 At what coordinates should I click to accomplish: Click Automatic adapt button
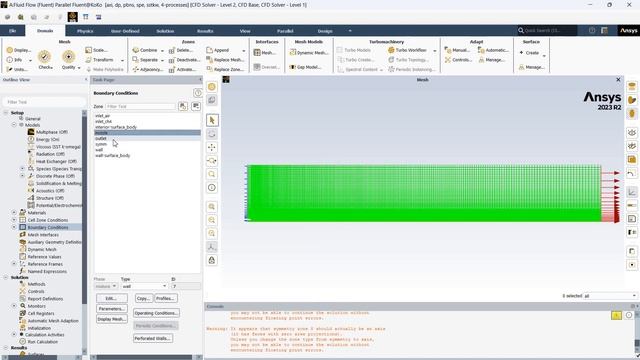[x=493, y=50]
